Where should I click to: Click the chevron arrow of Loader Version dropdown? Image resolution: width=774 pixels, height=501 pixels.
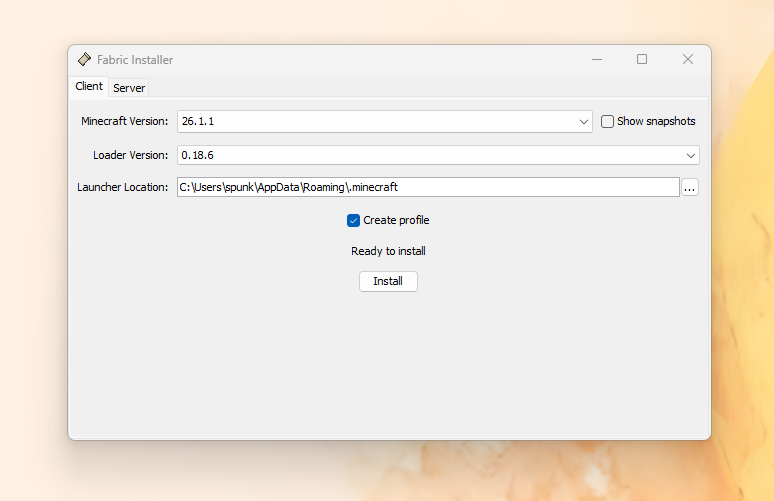tap(691, 156)
